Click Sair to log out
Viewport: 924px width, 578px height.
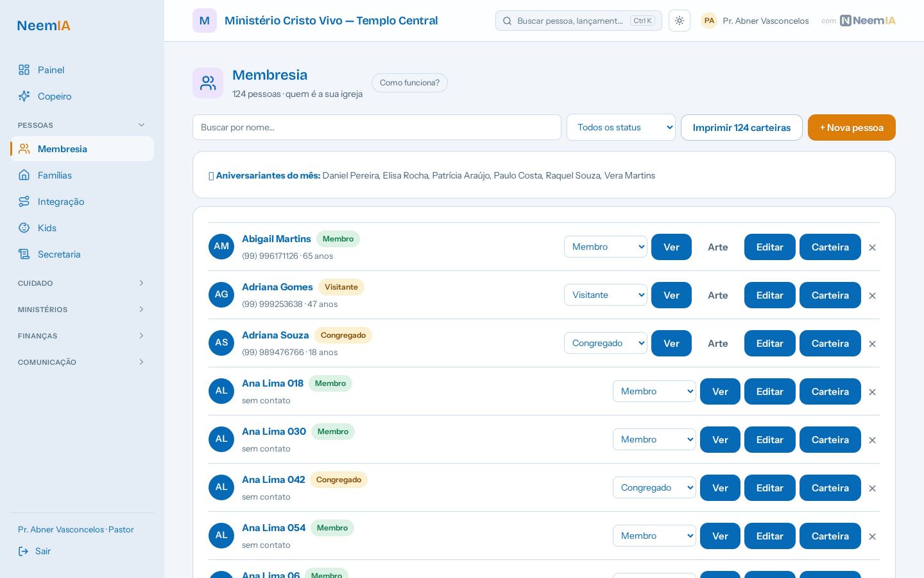[x=35, y=551]
